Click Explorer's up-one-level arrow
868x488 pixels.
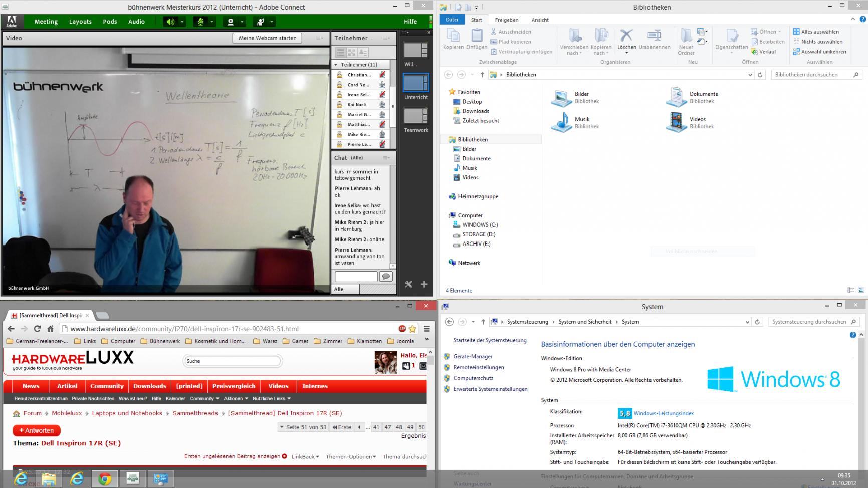click(482, 75)
